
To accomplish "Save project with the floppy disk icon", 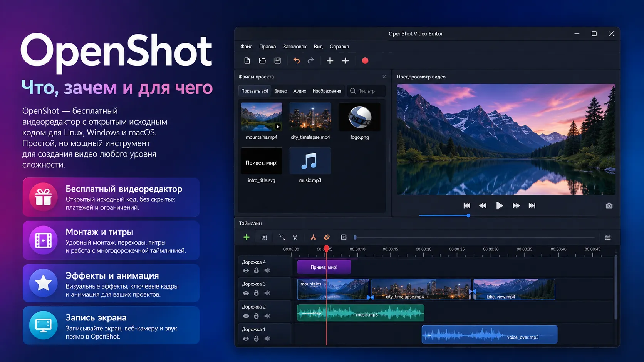I will pyautogui.click(x=277, y=61).
